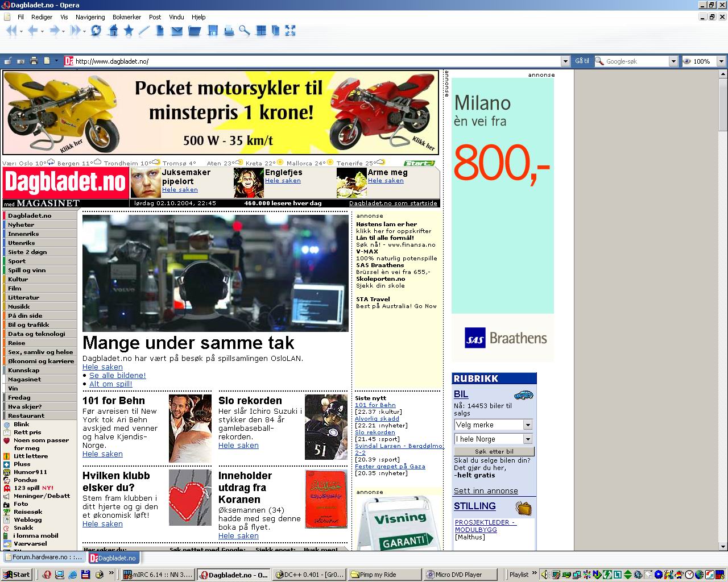Open Data og teknologi in the sidebar
728x582 pixels.
(40, 334)
